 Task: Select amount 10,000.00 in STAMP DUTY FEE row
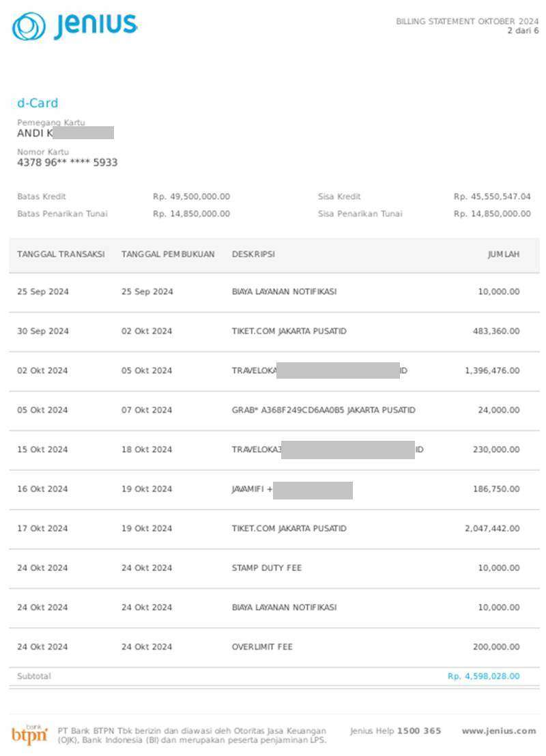pos(499,568)
